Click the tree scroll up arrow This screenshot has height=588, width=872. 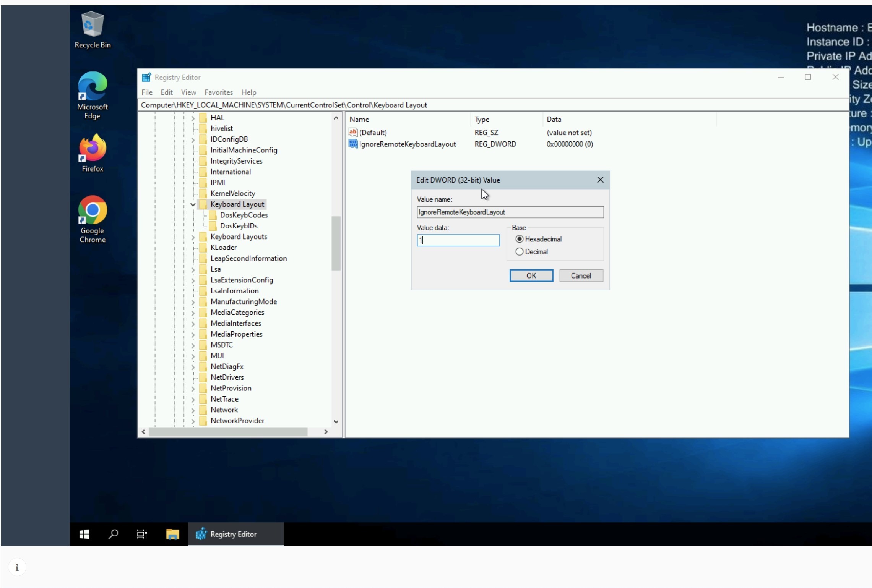336,118
